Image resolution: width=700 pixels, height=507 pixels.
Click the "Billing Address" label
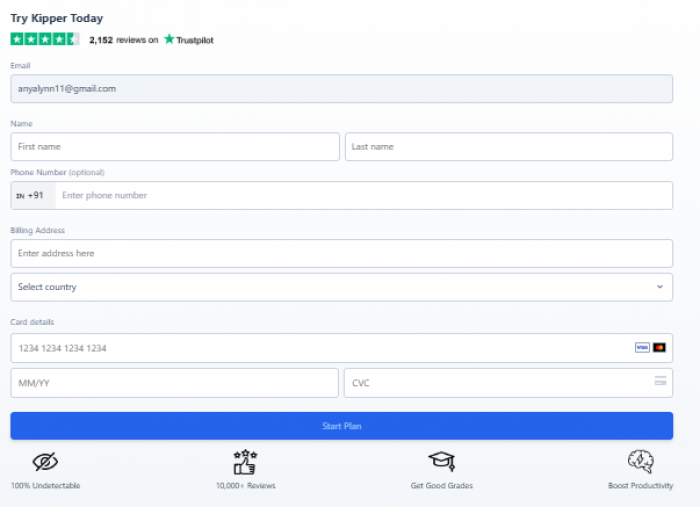click(x=38, y=230)
